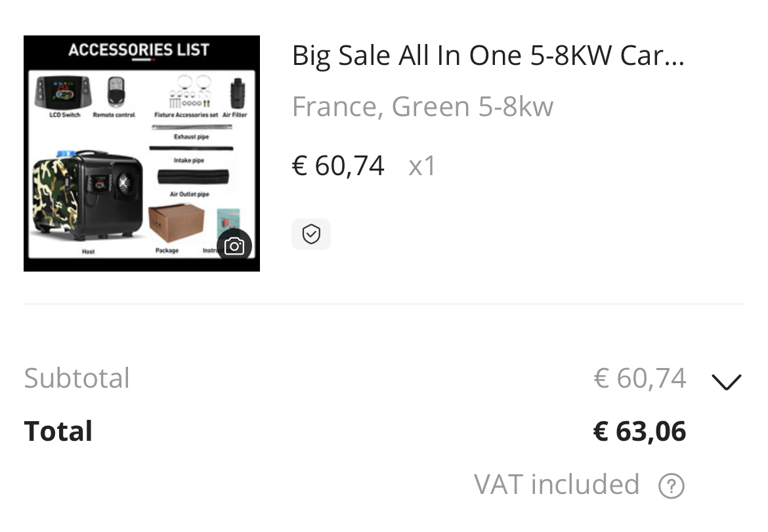This screenshot has width=768, height=532.
Task: Click the camera icon on product image
Action: [x=234, y=246]
